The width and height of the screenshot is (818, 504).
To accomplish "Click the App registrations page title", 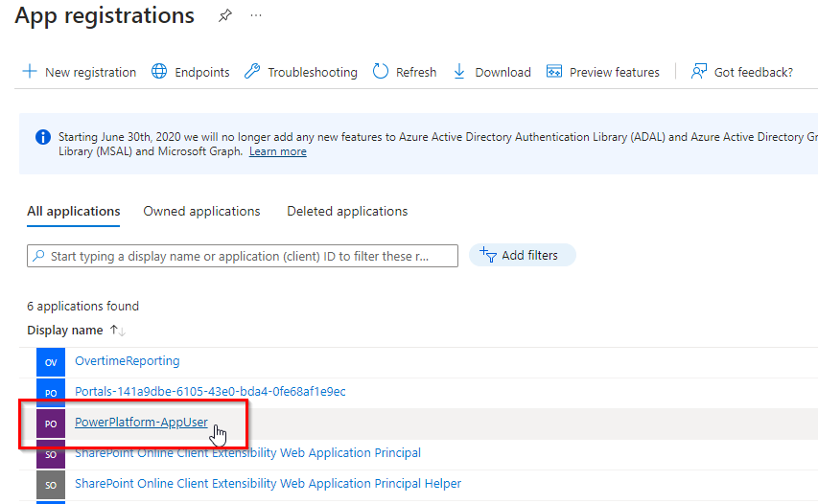I will tap(105, 15).
